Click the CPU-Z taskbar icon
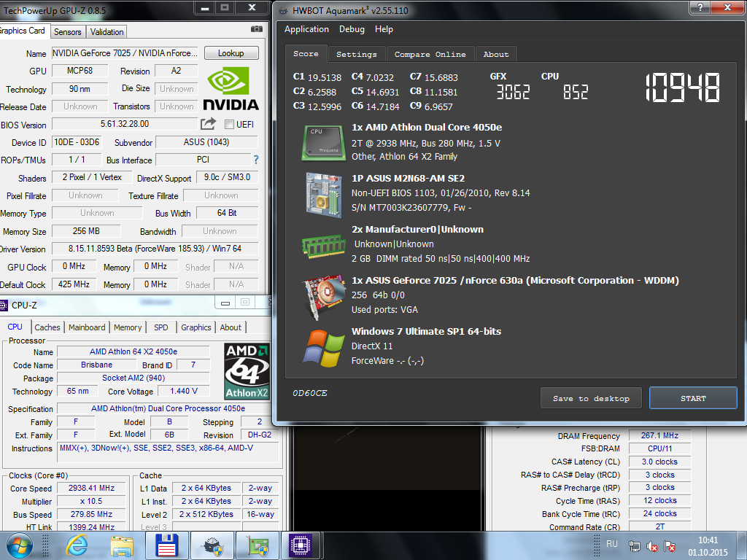 301,545
